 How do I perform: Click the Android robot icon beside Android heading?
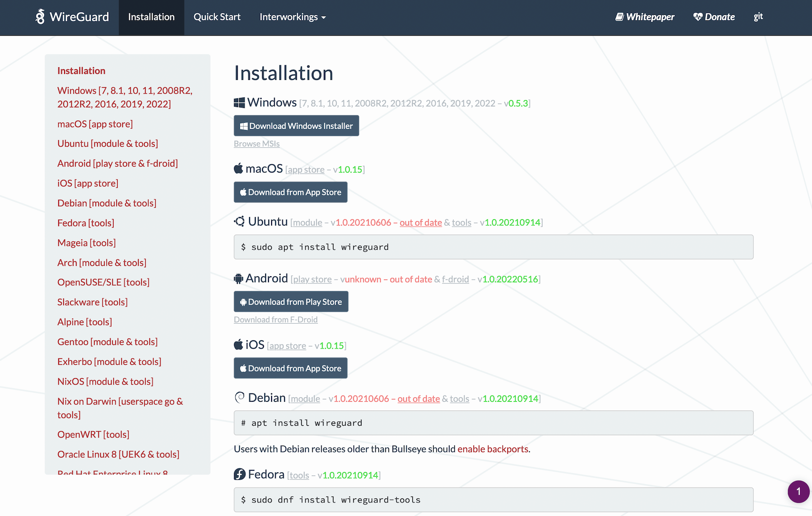click(238, 279)
